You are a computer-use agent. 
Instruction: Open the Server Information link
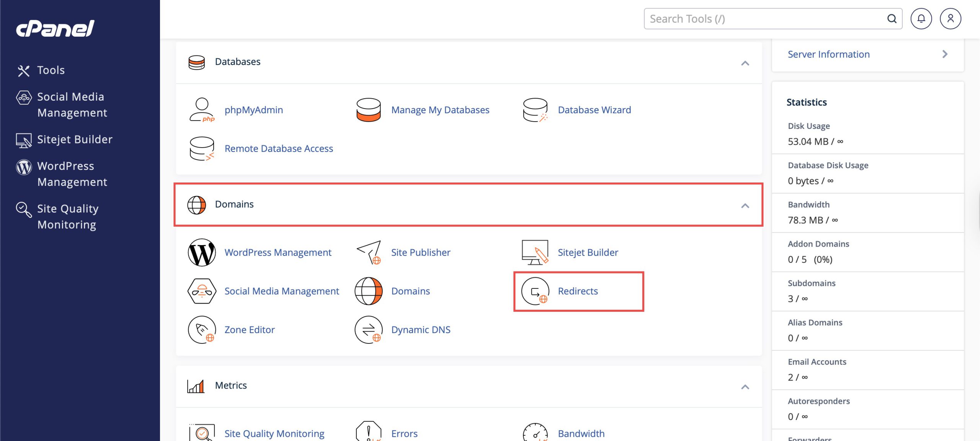(x=829, y=54)
